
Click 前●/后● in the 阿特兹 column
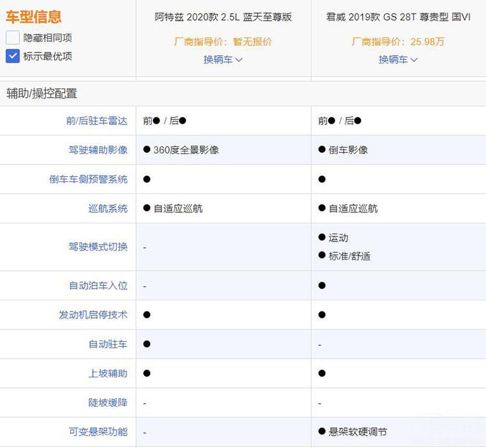coord(165,121)
